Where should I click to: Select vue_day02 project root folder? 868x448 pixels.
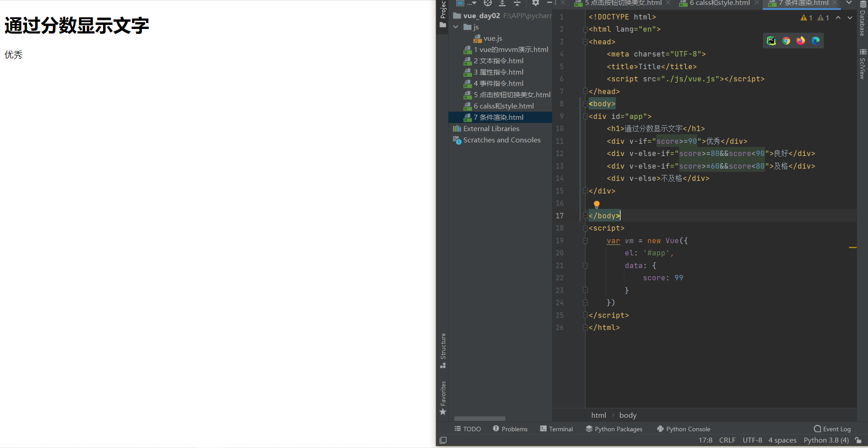(476, 16)
